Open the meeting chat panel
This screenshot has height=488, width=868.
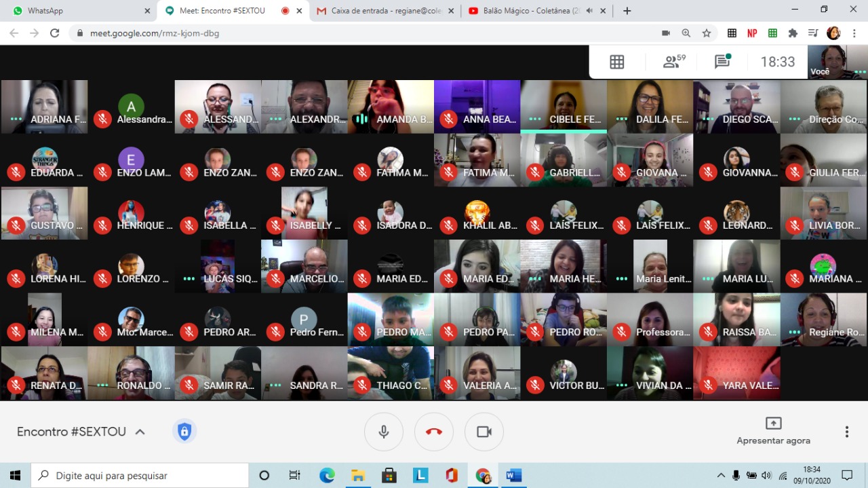pos(722,62)
